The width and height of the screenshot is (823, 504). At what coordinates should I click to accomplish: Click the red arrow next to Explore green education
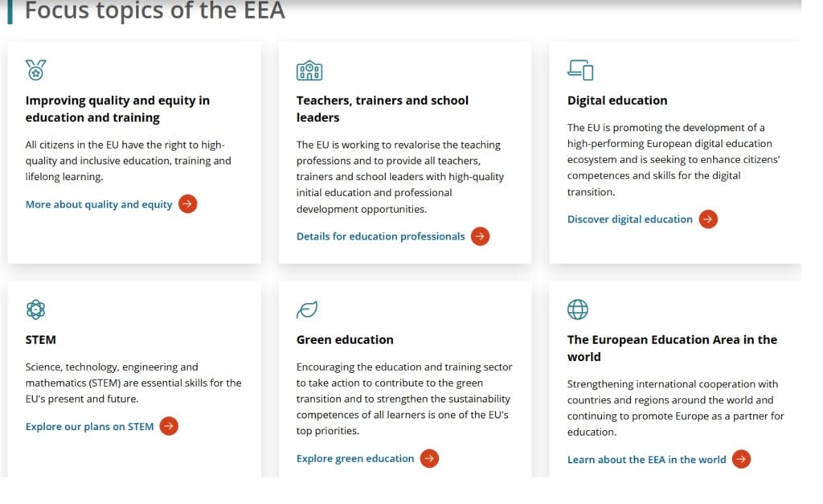430,459
